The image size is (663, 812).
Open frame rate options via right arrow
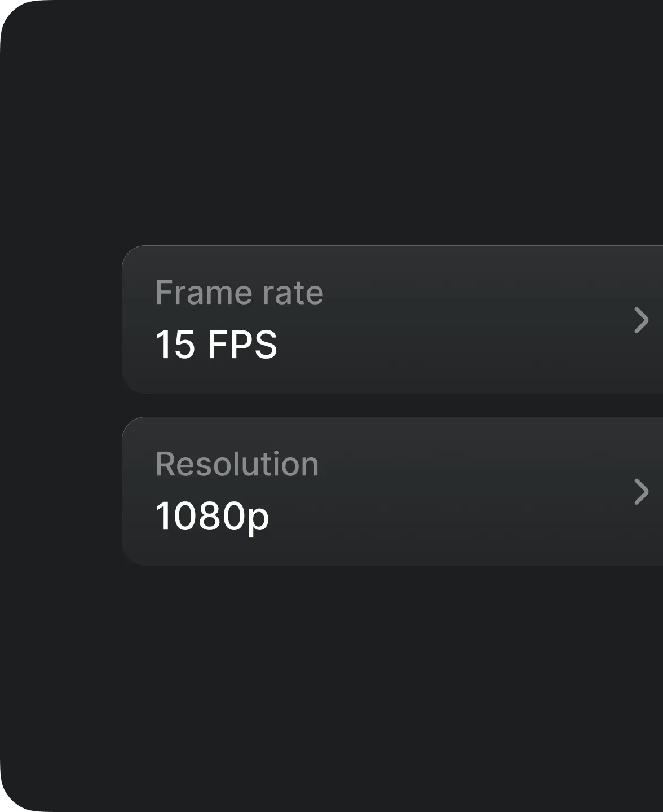(641, 320)
